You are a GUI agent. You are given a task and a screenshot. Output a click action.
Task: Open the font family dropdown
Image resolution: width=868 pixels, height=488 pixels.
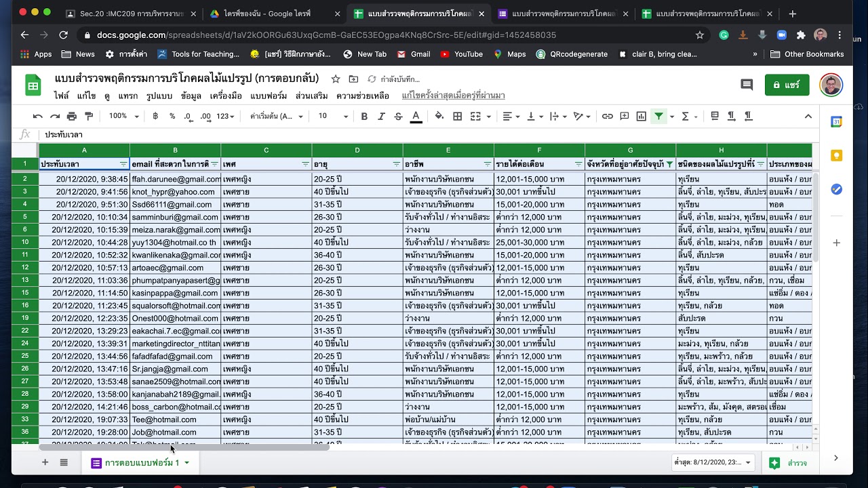[277, 117]
